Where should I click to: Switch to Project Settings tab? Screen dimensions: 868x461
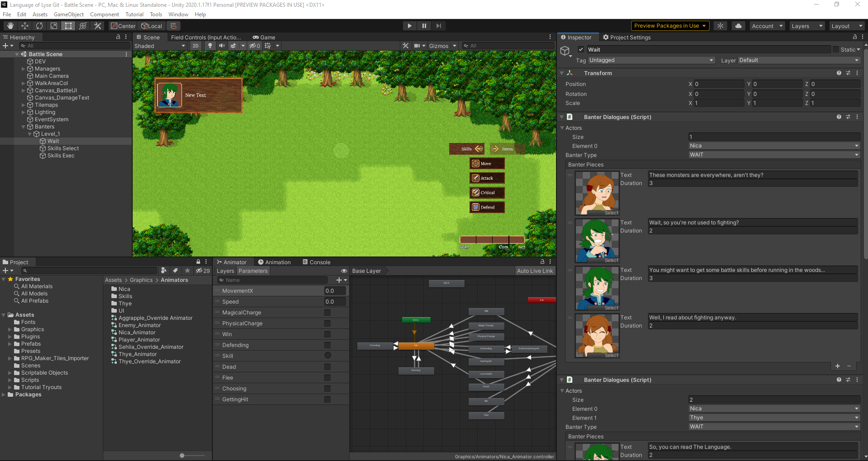coord(627,38)
